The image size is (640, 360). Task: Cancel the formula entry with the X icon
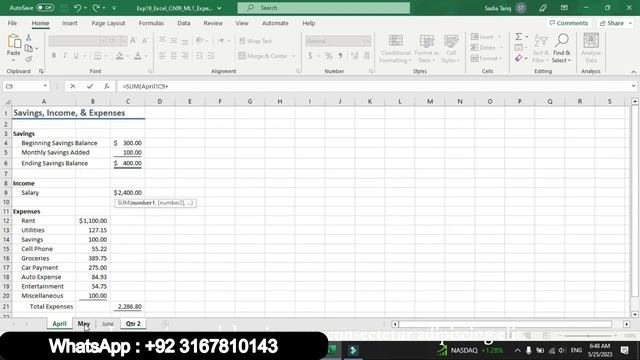73,86
